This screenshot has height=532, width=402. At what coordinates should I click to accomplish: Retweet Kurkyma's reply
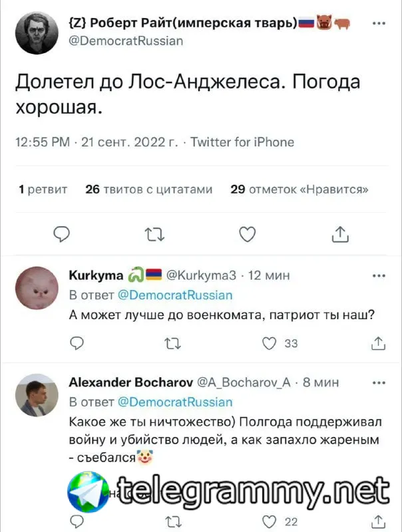tap(172, 343)
